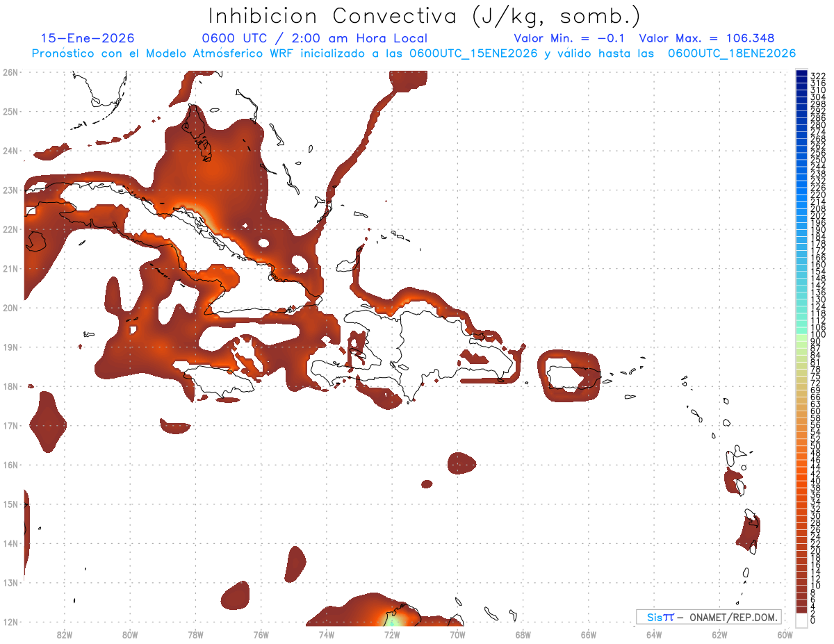Screen dimensions: 834x644
Task: Click the 22N latitude label
Action: coord(10,229)
